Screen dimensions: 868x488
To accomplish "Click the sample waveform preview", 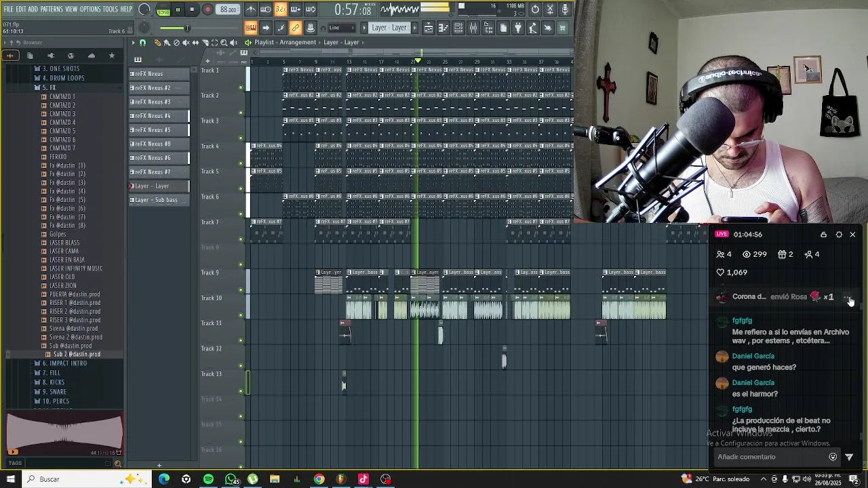I will pyautogui.click(x=64, y=434).
